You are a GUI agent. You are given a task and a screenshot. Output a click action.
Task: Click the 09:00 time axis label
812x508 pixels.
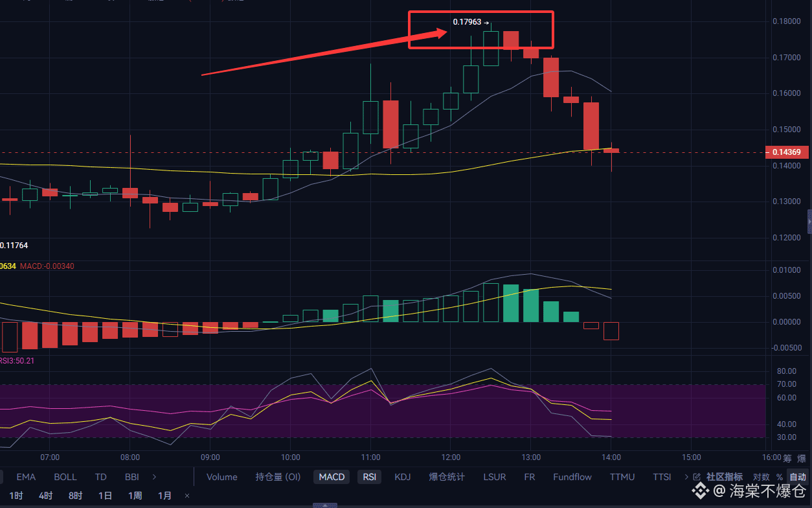click(210, 457)
